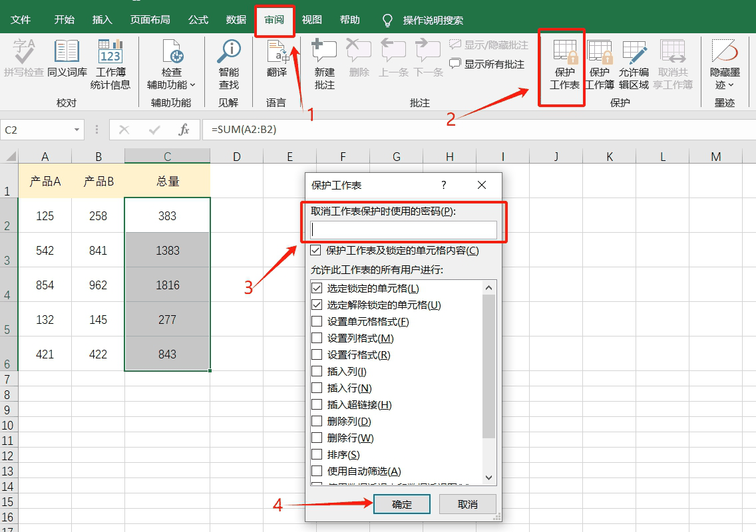Open the Name Box dropdown
This screenshot has height=532, width=756.
pyautogui.click(x=78, y=129)
